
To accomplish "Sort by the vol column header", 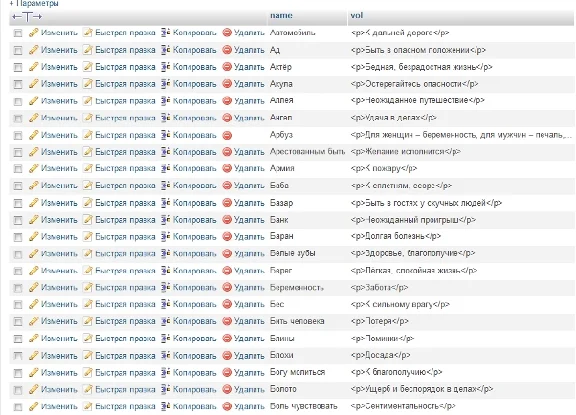I will 357,15.
